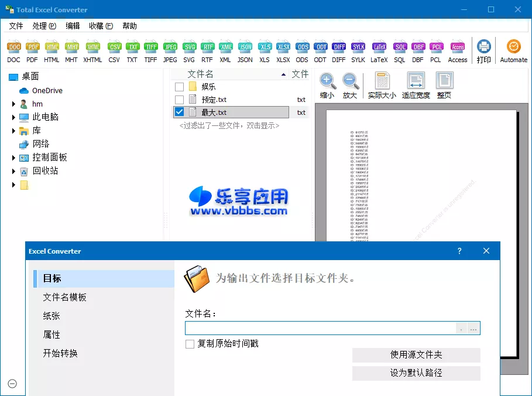Expand the hm tree node
Screen dimensions: 532x396
[13, 104]
